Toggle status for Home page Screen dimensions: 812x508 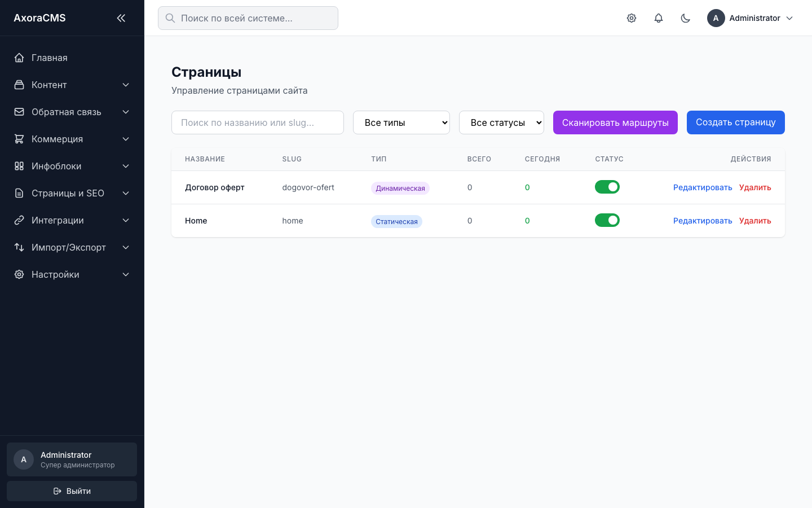607,220
